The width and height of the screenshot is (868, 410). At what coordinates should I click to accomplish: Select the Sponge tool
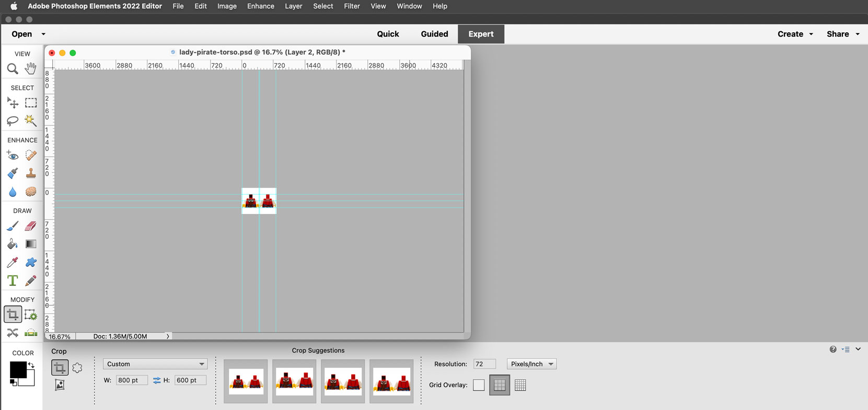click(x=31, y=192)
